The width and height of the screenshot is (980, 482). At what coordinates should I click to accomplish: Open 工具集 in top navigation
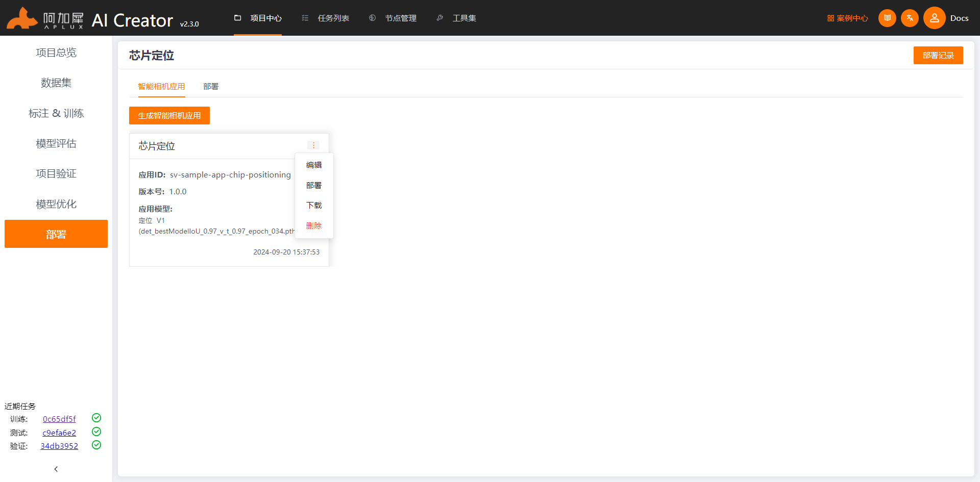pos(464,18)
